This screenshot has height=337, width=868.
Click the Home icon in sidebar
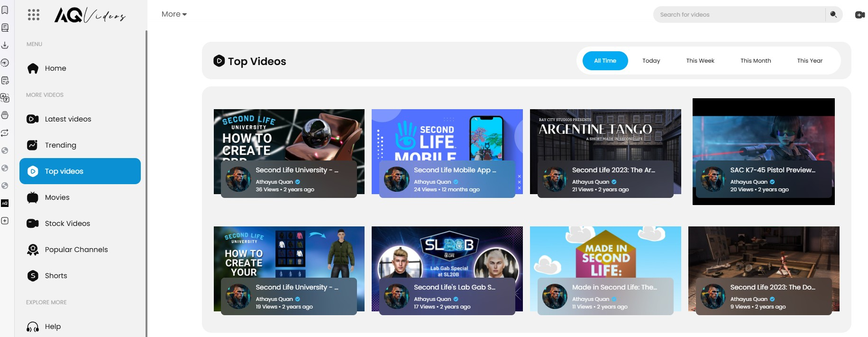[x=33, y=68]
